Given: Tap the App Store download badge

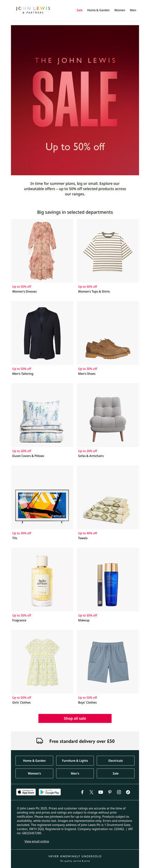Looking at the screenshot, I should [26, 792].
